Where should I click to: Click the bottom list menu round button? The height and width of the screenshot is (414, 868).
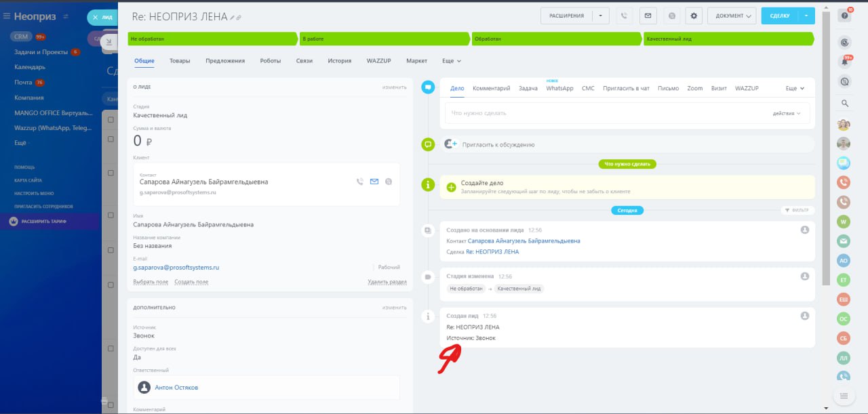[x=844, y=396]
